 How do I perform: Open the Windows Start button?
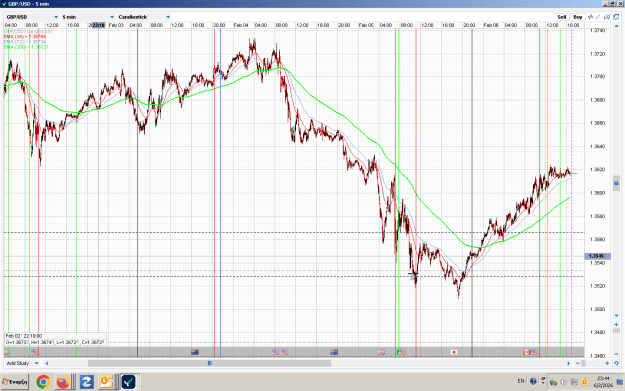click(15, 382)
